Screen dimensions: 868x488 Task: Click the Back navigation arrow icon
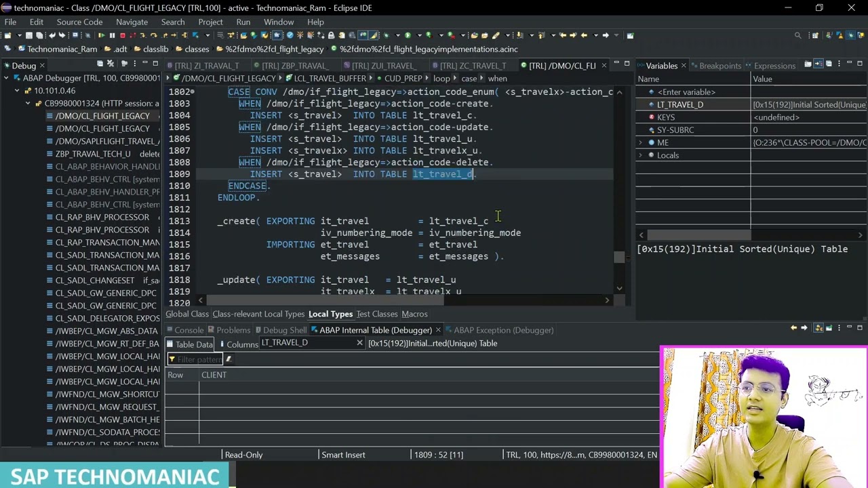tap(584, 35)
